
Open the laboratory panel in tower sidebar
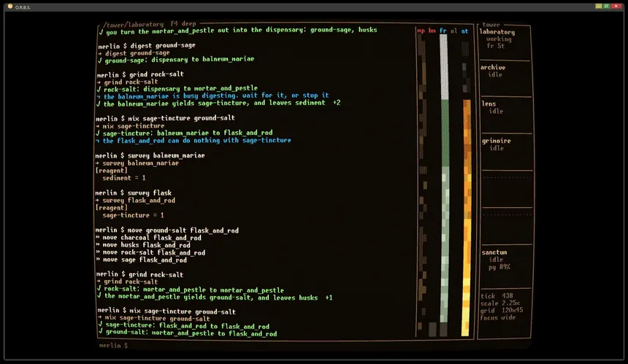pos(505,42)
